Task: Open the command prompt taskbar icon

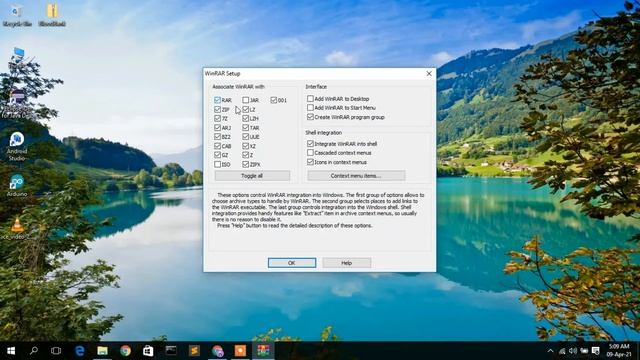Action: [x=171, y=351]
